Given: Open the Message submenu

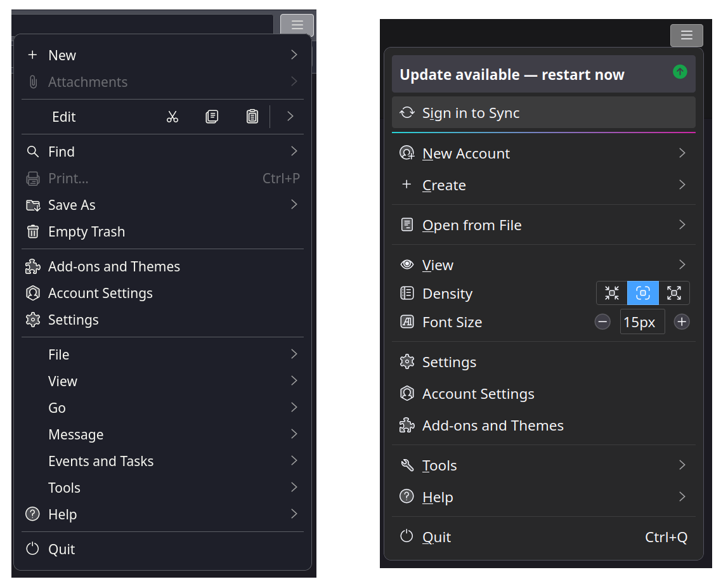Looking at the screenshot, I should pyautogui.click(x=76, y=434).
